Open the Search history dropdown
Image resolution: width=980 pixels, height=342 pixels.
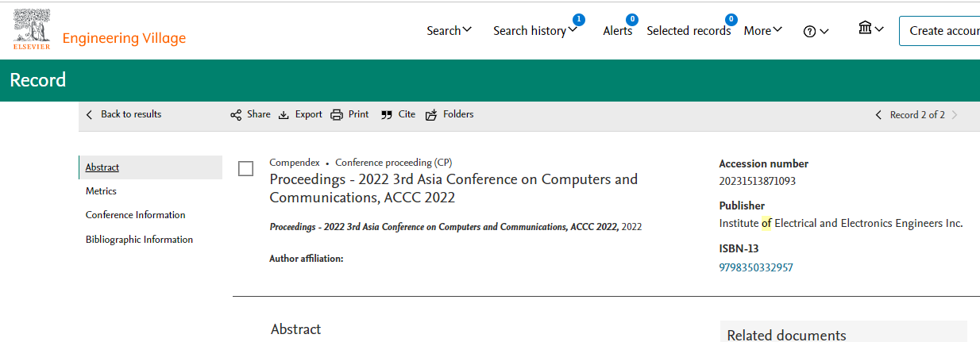click(x=535, y=30)
